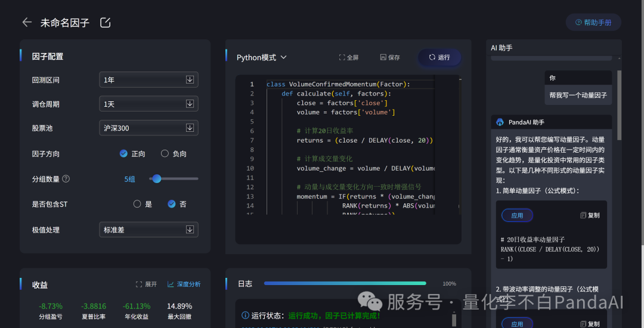Click 复制 below 带波动率调整的动量因子

tap(590, 324)
